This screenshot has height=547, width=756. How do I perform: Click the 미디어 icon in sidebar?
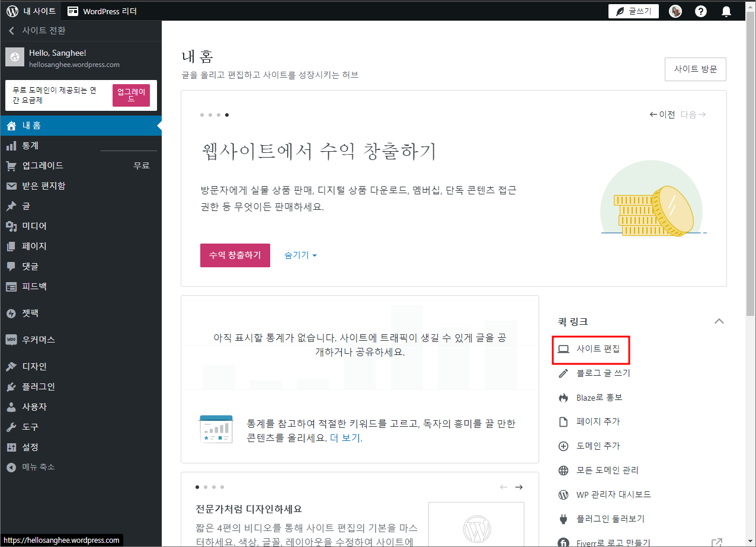coord(11,226)
